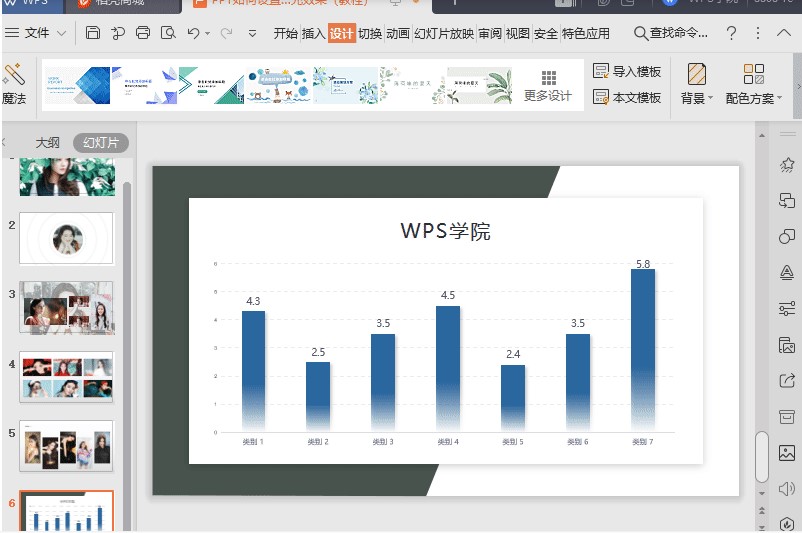This screenshot has height=533, width=802.
Task: Click the star icon in right sidebar
Action: 787,165
